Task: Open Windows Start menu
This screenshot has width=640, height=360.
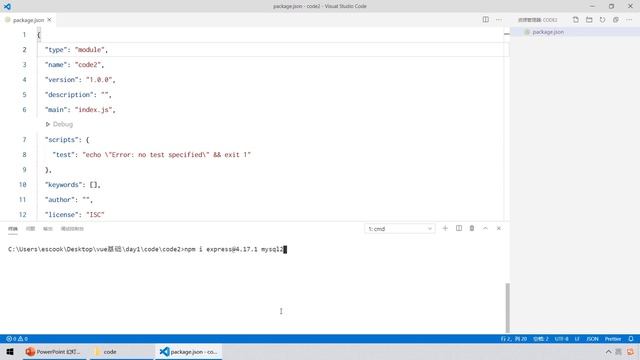Action: [10, 351]
